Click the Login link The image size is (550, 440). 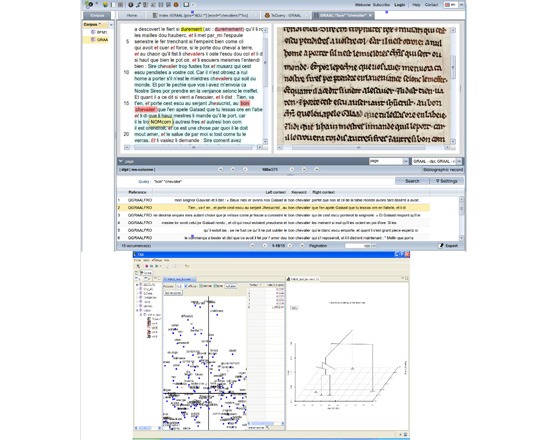400,5
